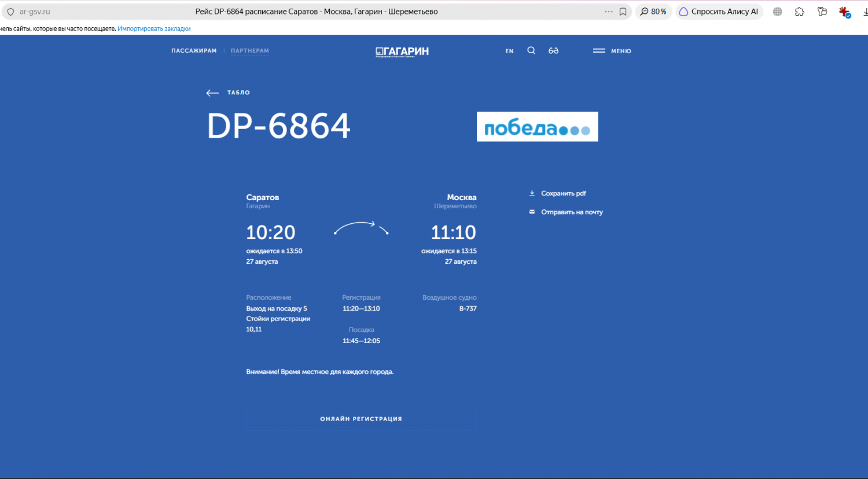Click text ожидается в 13:15

449,251
